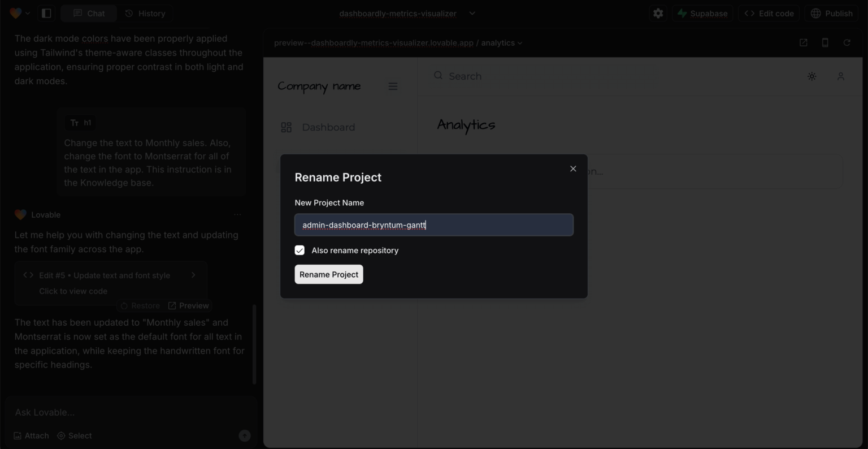The height and width of the screenshot is (449, 868).
Task: Click the New Project Name text field
Action: point(433,225)
